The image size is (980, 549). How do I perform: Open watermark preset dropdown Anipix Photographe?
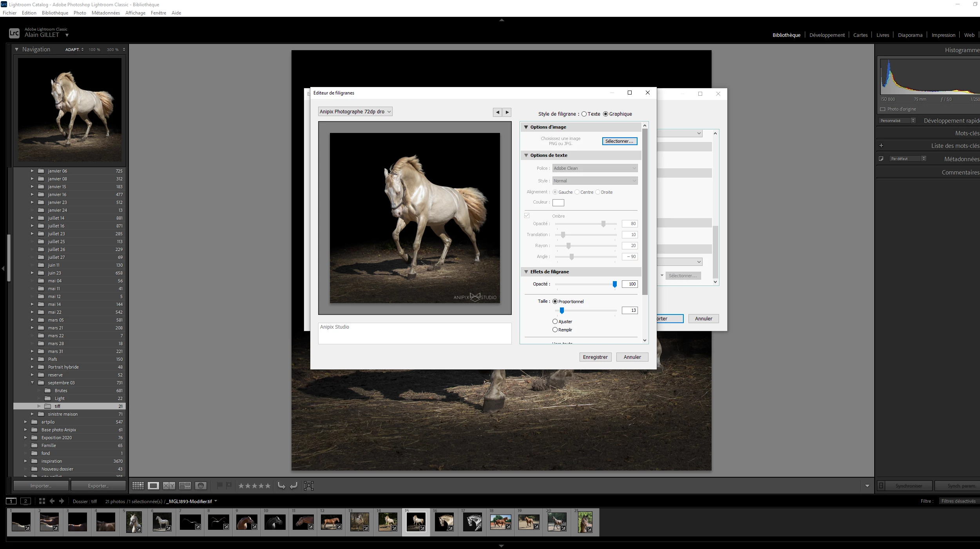(355, 112)
